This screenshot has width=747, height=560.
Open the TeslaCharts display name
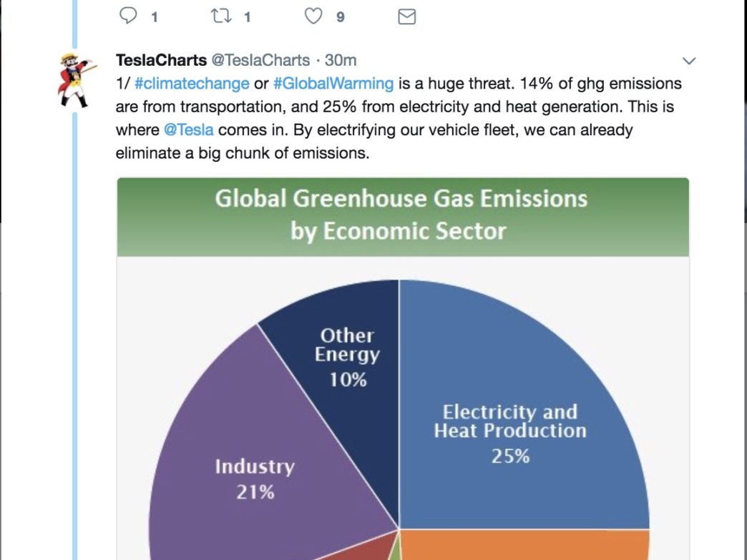coord(161,61)
